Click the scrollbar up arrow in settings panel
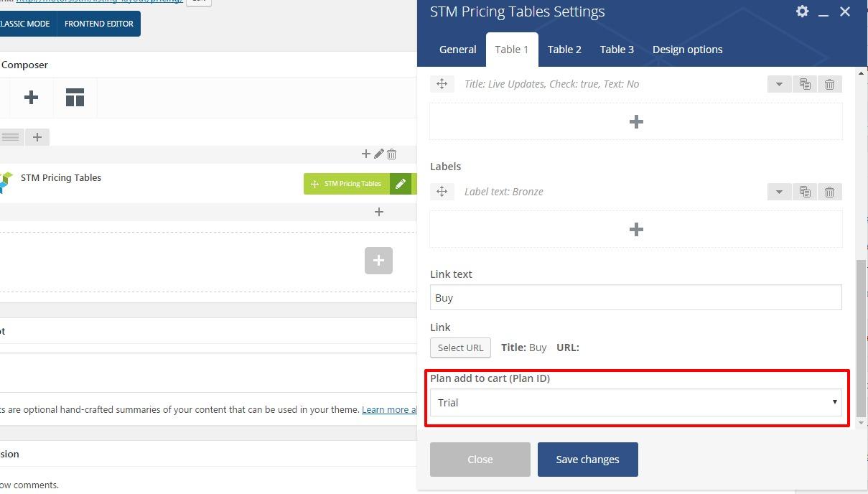The image size is (868, 494). 862,73
